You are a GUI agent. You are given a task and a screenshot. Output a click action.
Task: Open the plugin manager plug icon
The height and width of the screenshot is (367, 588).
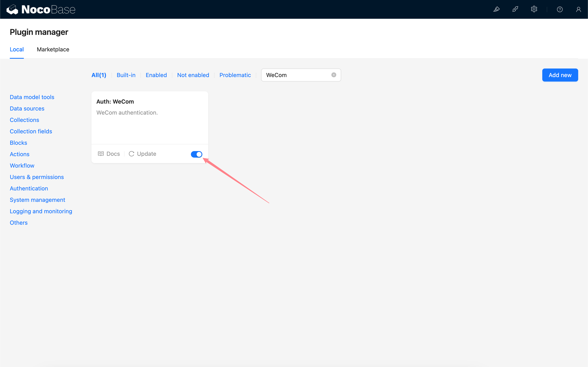pyautogui.click(x=515, y=9)
